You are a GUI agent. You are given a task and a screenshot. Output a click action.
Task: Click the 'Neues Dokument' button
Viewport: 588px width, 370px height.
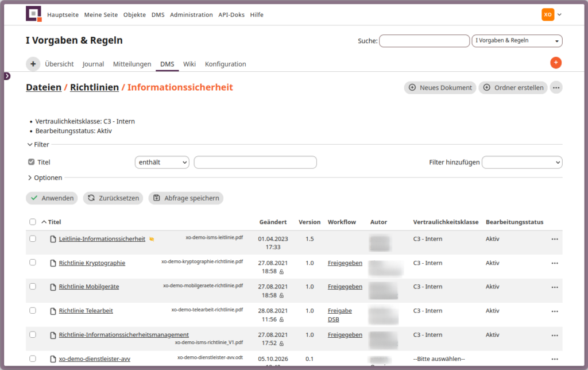pyautogui.click(x=440, y=88)
